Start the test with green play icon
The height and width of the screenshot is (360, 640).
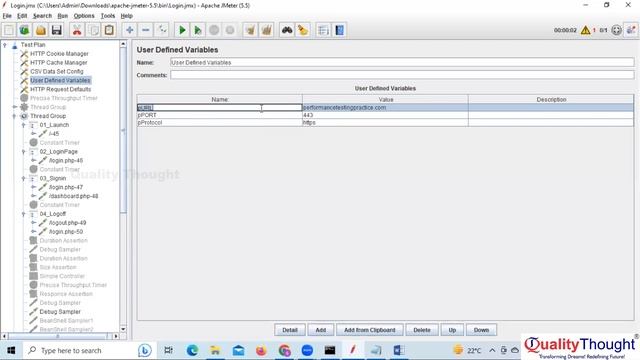point(182,30)
